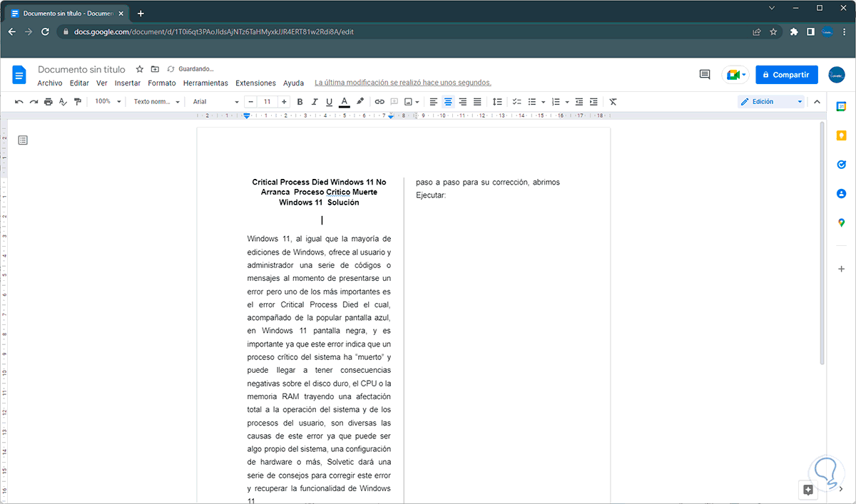
Task: Open Google Keep side panel
Action: [x=842, y=135]
